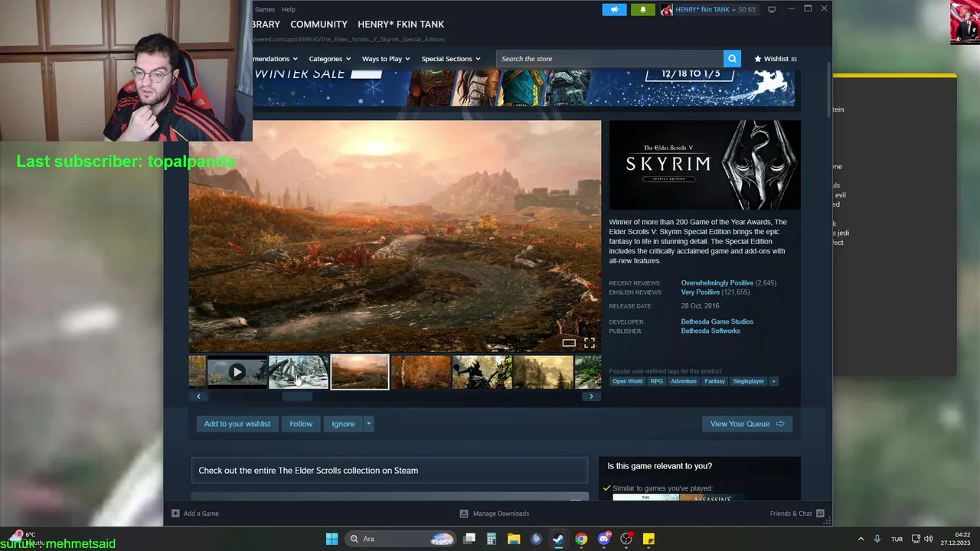Screen dimensions: 980x551
Task: Open Very Positive English reviews
Action: (x=701, y=292)
